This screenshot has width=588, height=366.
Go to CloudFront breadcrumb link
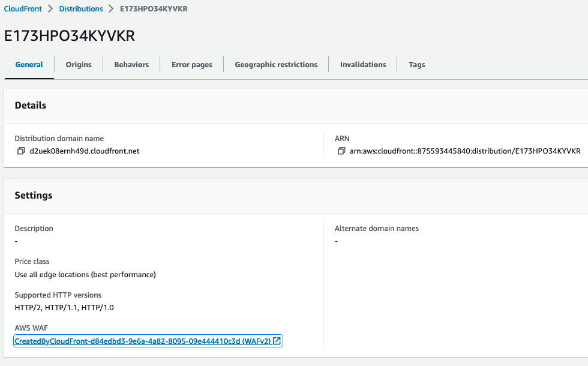[23, 8]
